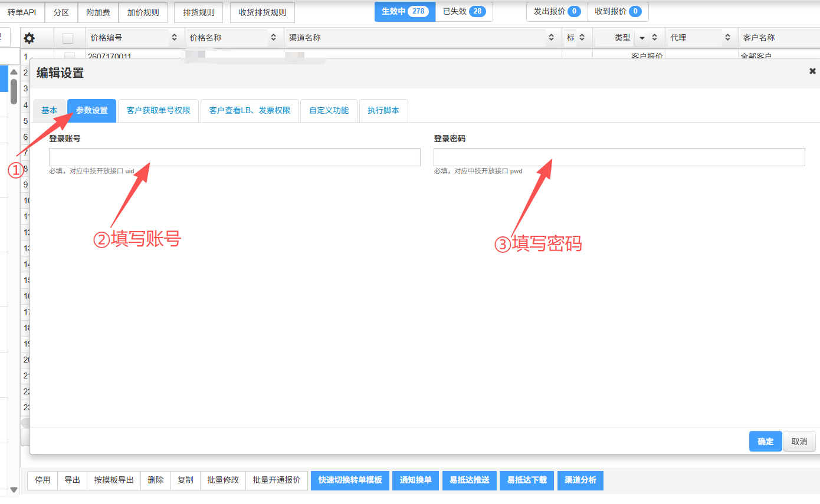
Task: Focus the 登录账号 input field
Action: tap(235, 157)
